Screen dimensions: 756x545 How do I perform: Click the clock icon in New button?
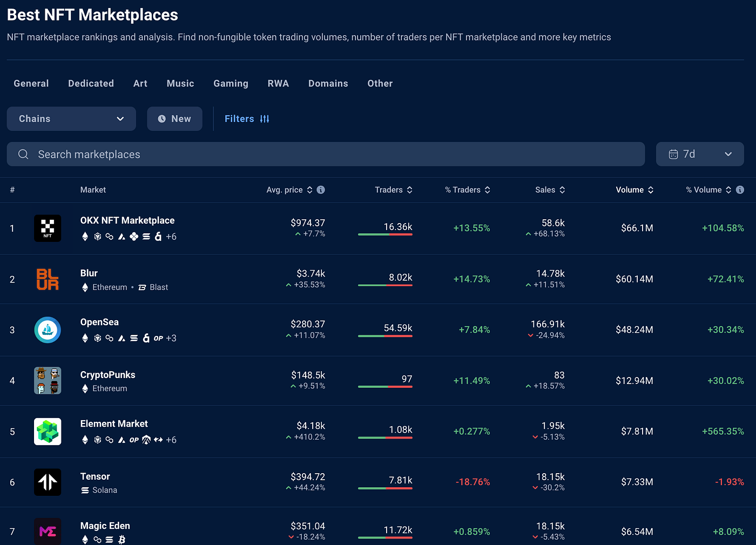(161, 119)
